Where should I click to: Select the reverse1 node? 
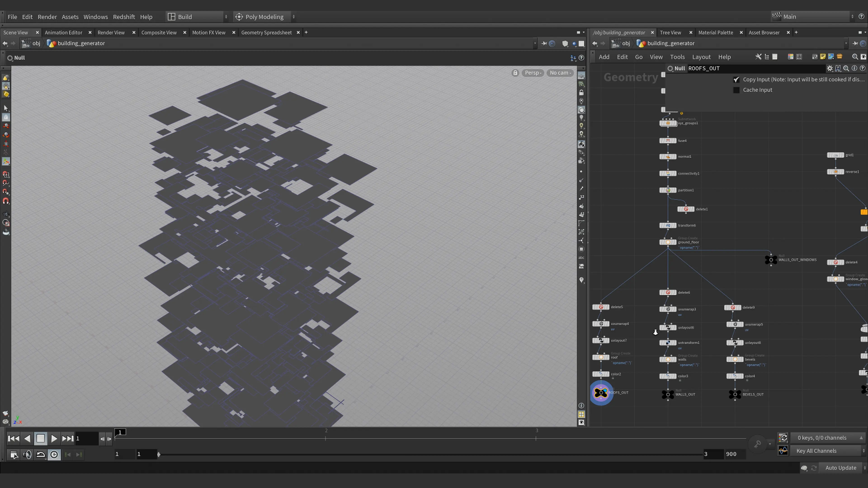[x=836, y=172]
